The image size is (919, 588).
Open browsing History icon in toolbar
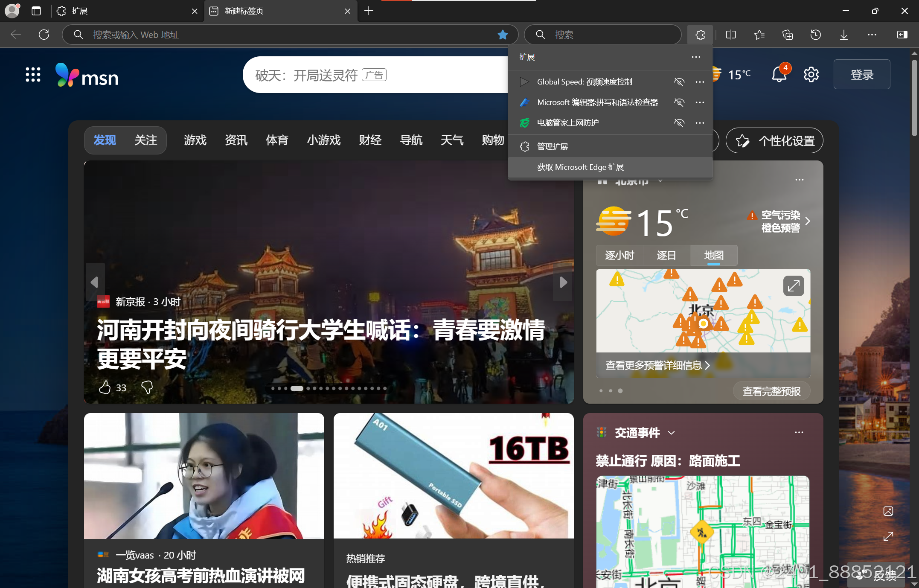[x=815, y=35]
